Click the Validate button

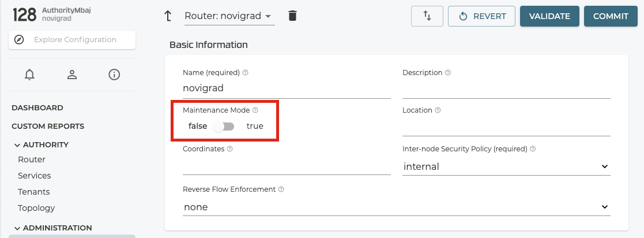click(x=549, y=16)
